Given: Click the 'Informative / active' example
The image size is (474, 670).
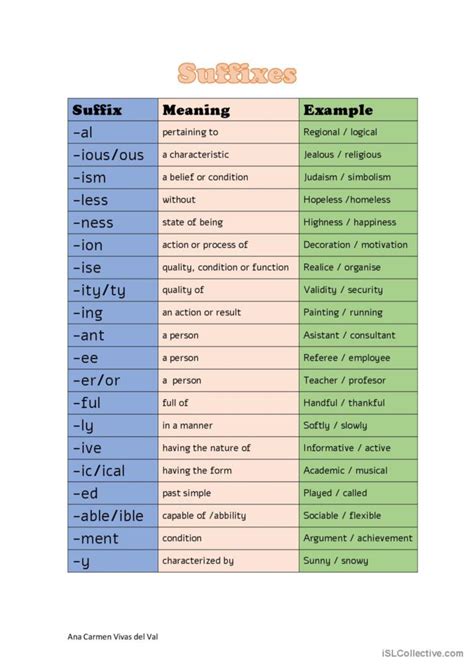Looking at the screenshot, I should coord(347,448).
